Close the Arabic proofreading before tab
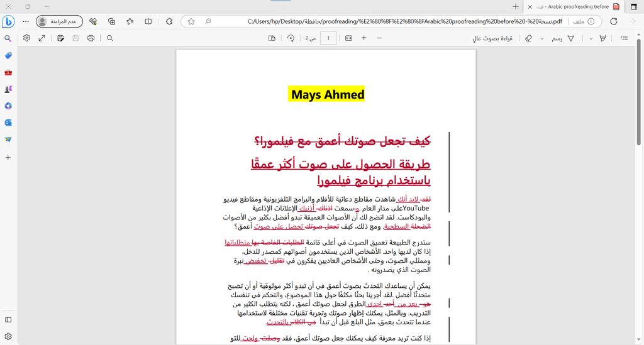Image resolution: width=644 pixels, height=345 pixels. (530, 6)
